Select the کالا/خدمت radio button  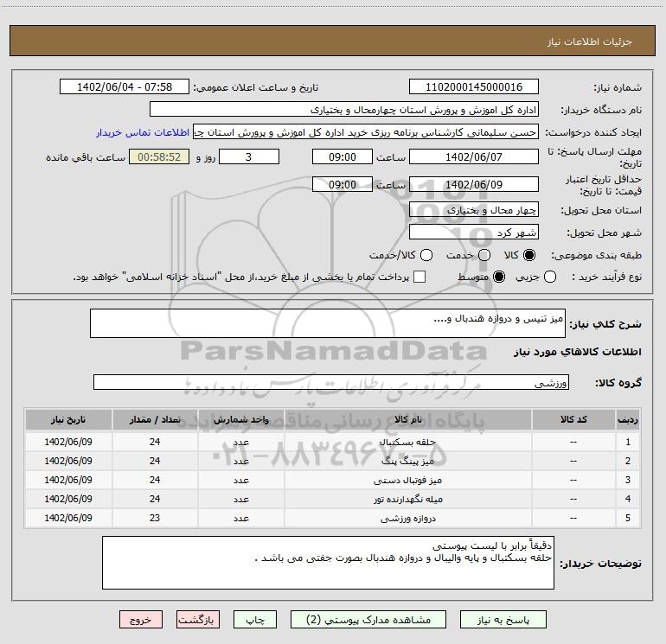tap(426, 255)
